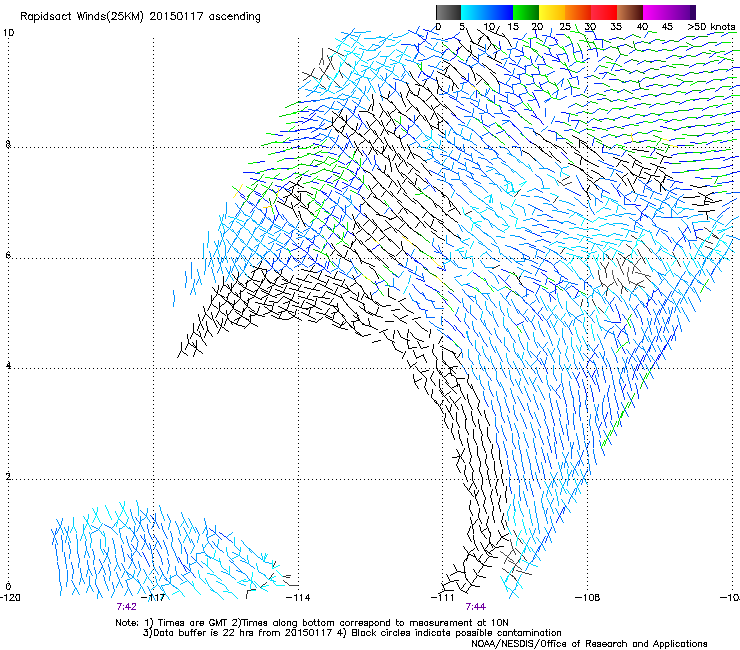The image size is (740, 650).
Task: Click the '-111' longitude axis label
Action: [443, 598]
